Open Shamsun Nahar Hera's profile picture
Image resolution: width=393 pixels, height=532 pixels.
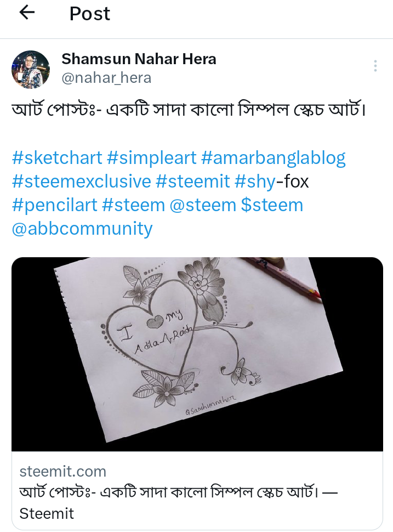point(31,70)
